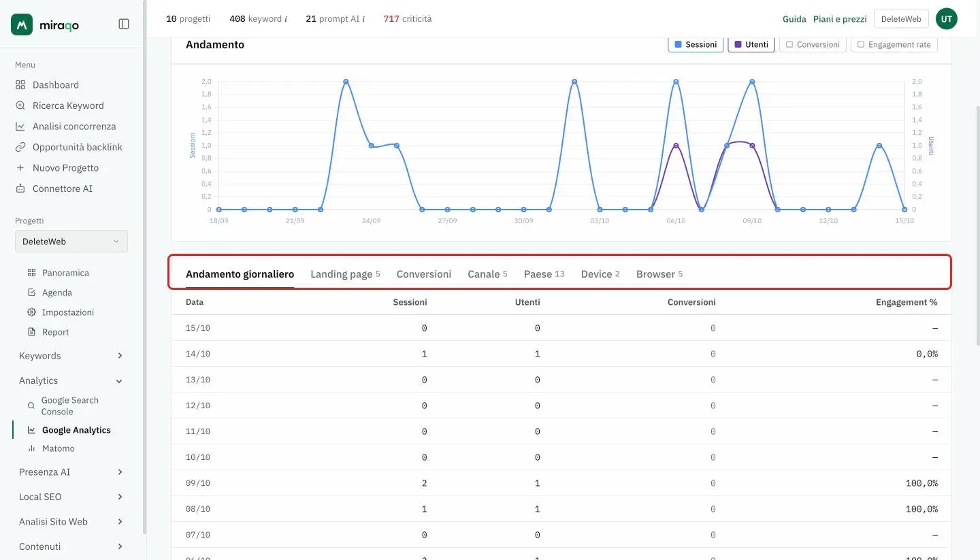This screenshot has width=980, height=560.
Task: Switch to the Browser tab
Action: 659,274
